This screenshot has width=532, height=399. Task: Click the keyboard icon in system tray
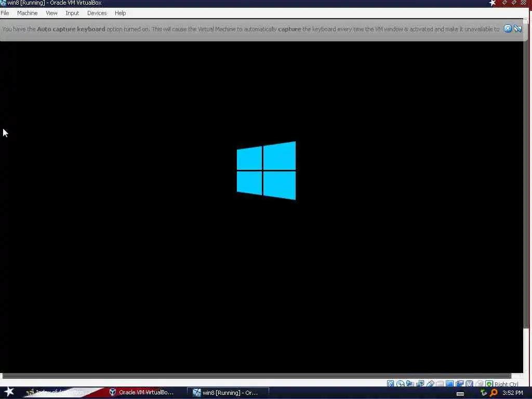(x=460, y=394)
